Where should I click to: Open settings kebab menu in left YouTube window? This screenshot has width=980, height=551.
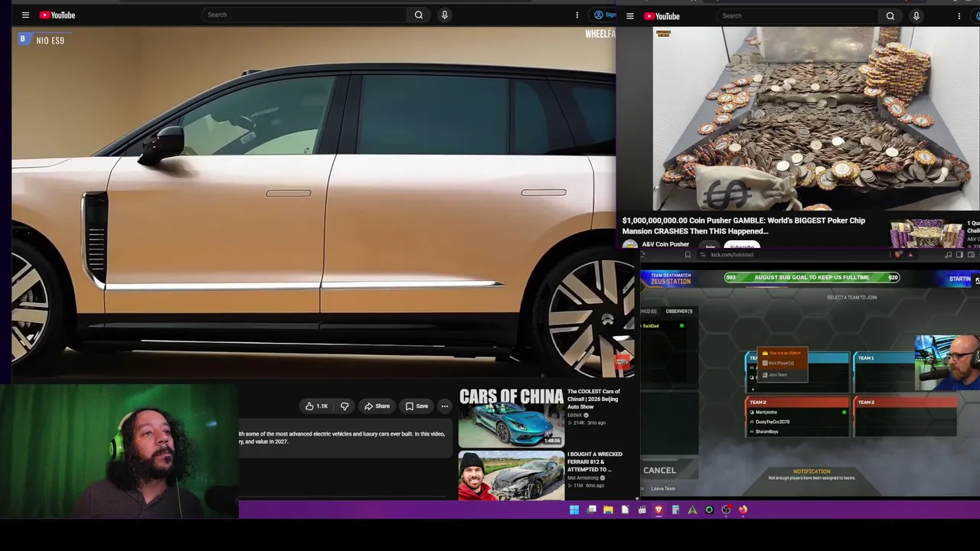point(577,15)
